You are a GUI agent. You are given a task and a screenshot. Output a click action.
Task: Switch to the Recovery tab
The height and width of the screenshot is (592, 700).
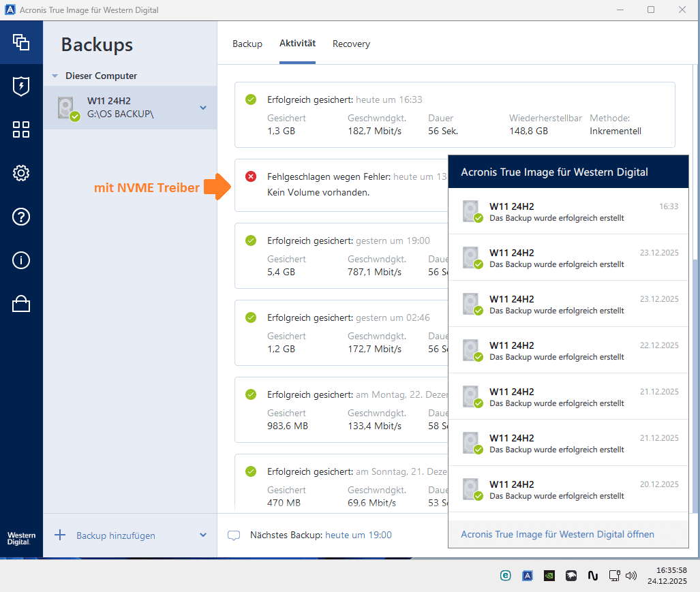tap(351, 44)
